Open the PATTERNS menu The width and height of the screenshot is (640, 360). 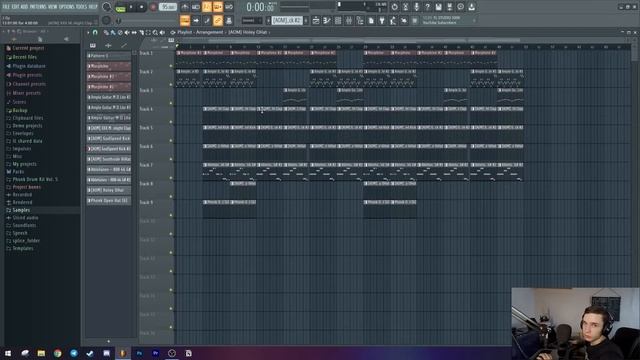(38, 7)
